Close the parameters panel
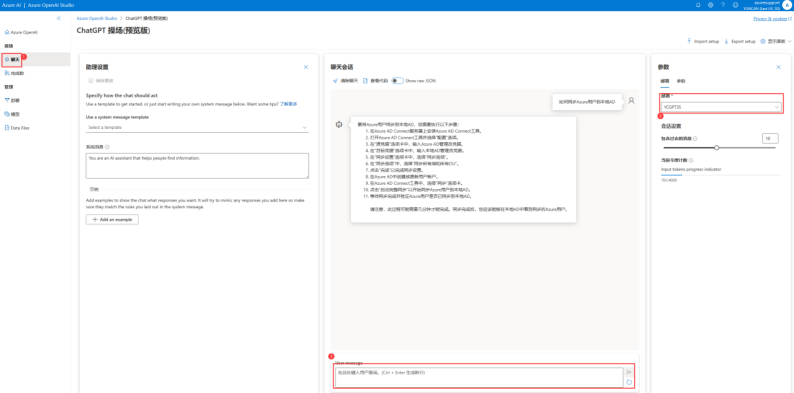This screenshot has height=393, width=794. click(x=778, y=67)
